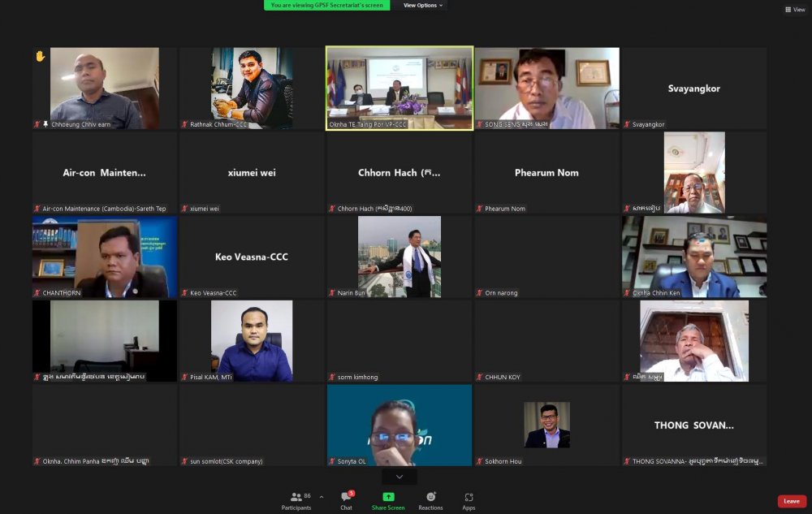Click the View grid layout icon
The image size is (812, 514).
(794, 10)
